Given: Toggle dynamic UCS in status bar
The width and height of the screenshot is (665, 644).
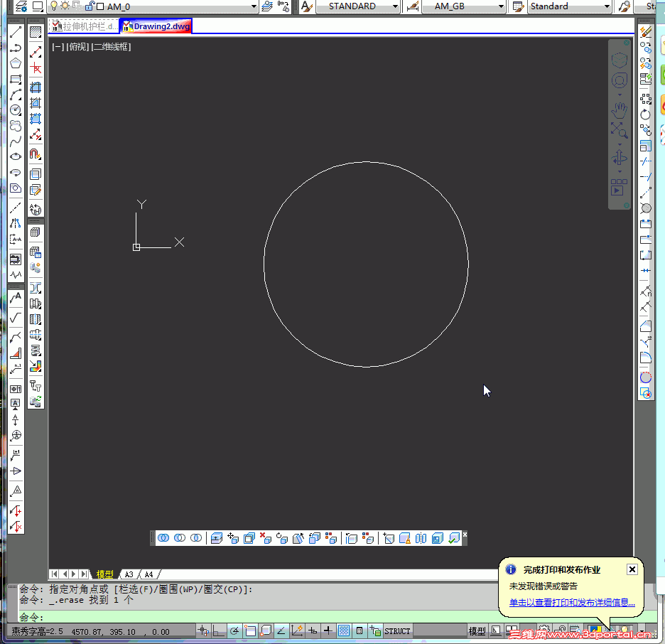Looking at the screenshot, I should click(297, 631).
